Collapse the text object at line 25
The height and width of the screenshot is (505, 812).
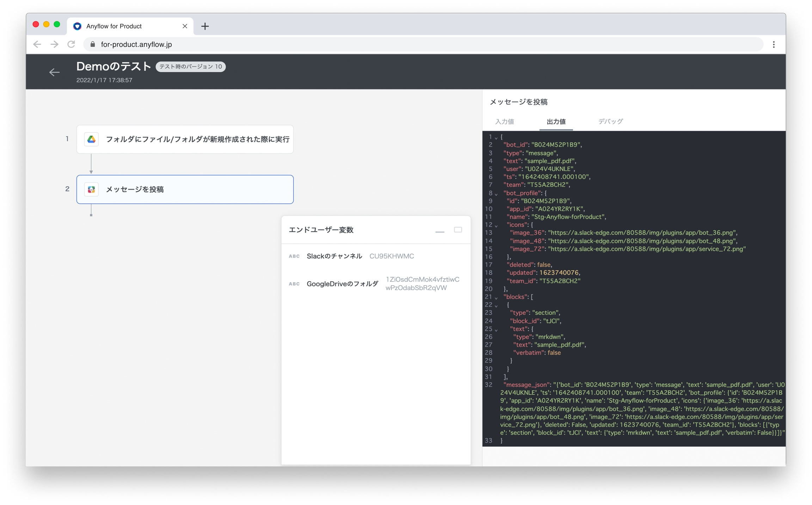coord(496,330)
